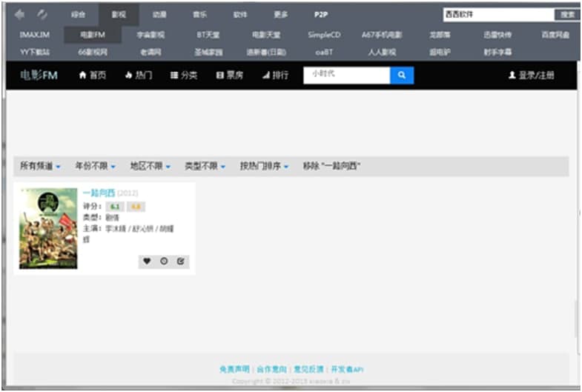Image resolution: width=582 pixels, height=392 pixels.
Task: Click the bar chart icon for 排行
Action: [265, 76]
